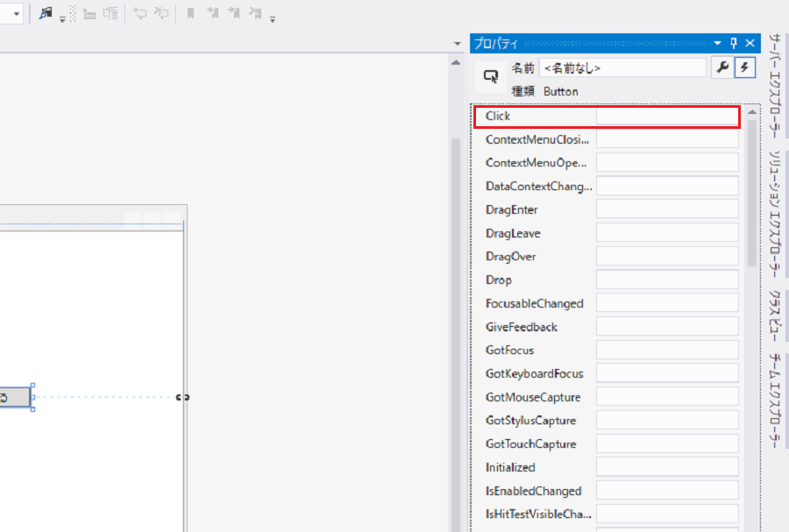Go to next bookmark icon
This screenshot has width=789, height=532.
(x=233, y=13)
